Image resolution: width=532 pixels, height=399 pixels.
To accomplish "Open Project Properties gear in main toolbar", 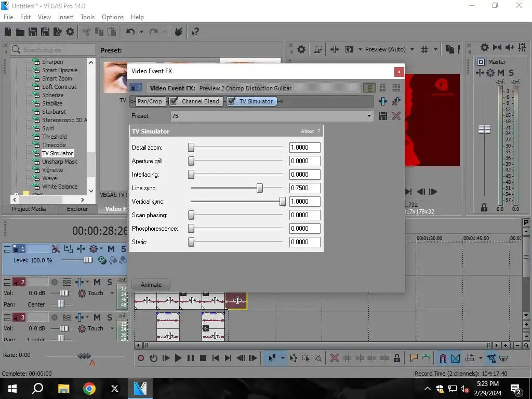I will [x=70, y=32].
